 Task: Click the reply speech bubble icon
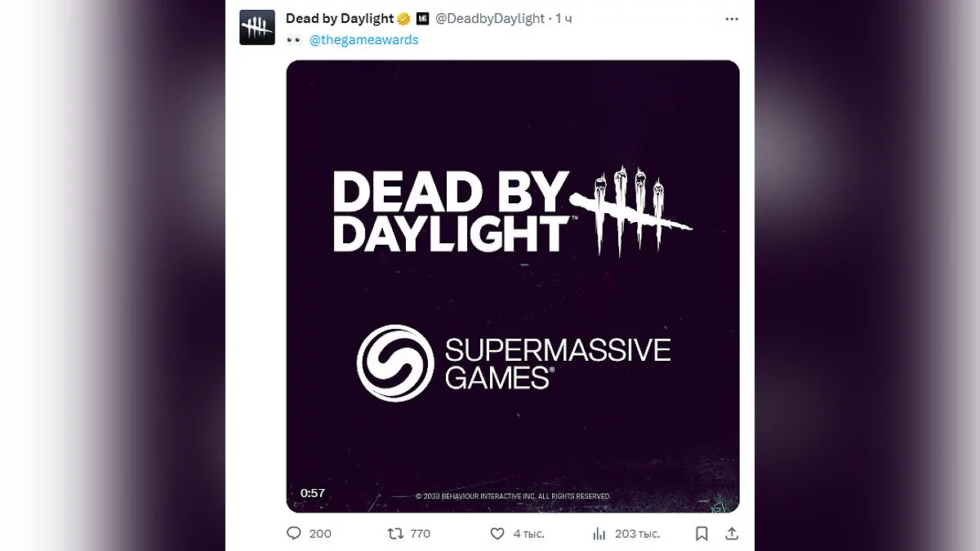pyautogui.click(x=294, y=533)
